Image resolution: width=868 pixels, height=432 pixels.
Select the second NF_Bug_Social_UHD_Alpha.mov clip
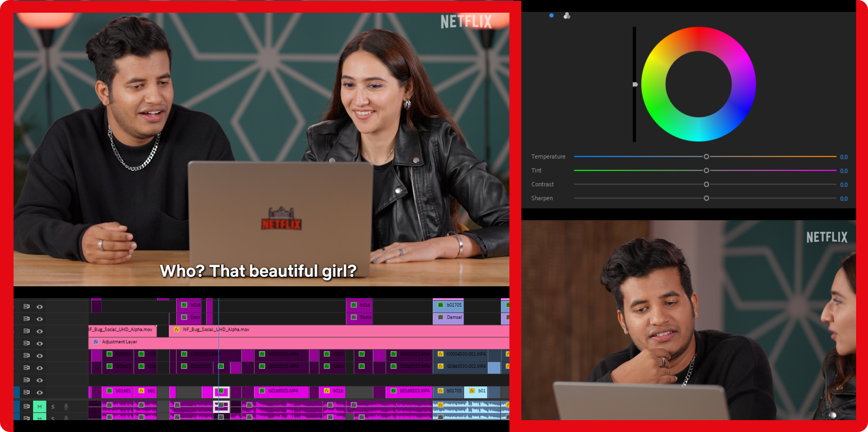coord(339,331)
